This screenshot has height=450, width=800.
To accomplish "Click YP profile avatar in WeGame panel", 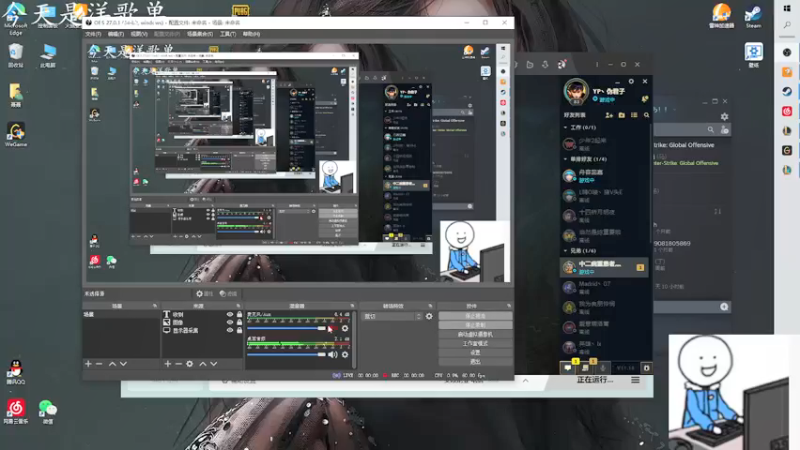I will (x=576, y=91).
